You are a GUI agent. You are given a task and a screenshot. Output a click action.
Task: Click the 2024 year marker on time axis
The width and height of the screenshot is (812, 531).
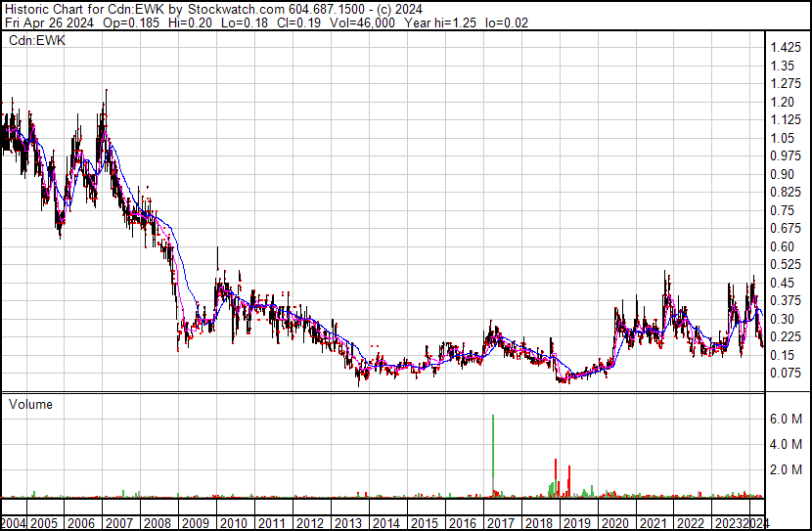click(x=756, y=523)
